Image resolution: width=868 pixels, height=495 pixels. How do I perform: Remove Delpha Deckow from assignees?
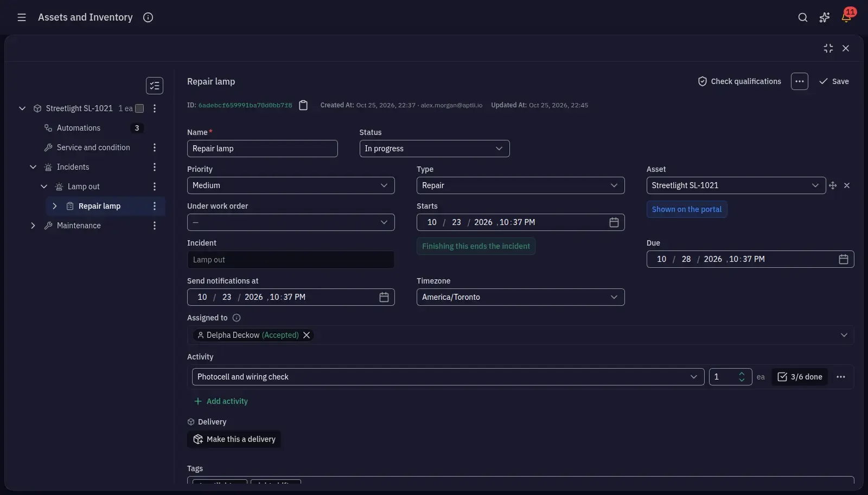coord(307,335)
